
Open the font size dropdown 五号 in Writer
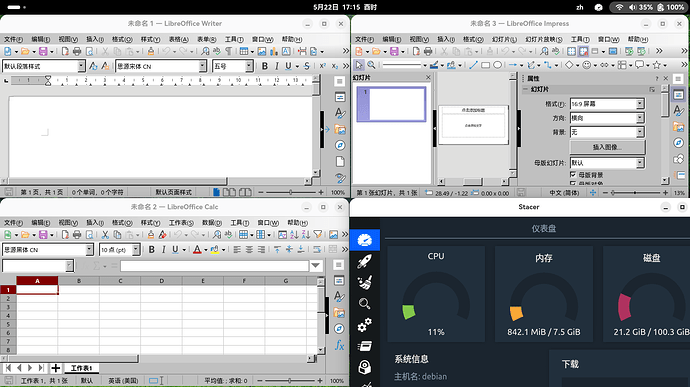(x=250, y=66)
